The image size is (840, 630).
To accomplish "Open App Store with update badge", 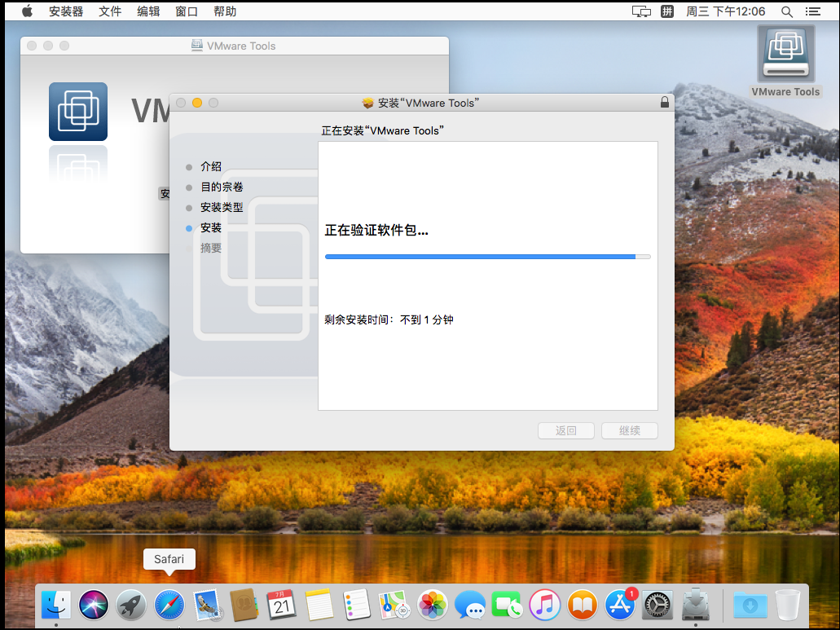I will click(620, 604).
